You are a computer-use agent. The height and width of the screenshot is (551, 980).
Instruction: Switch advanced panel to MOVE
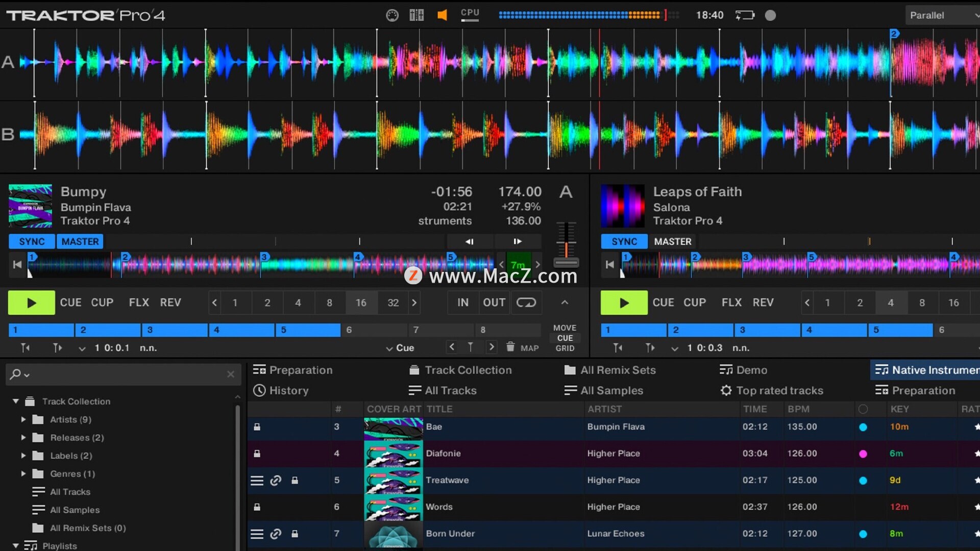565,328
